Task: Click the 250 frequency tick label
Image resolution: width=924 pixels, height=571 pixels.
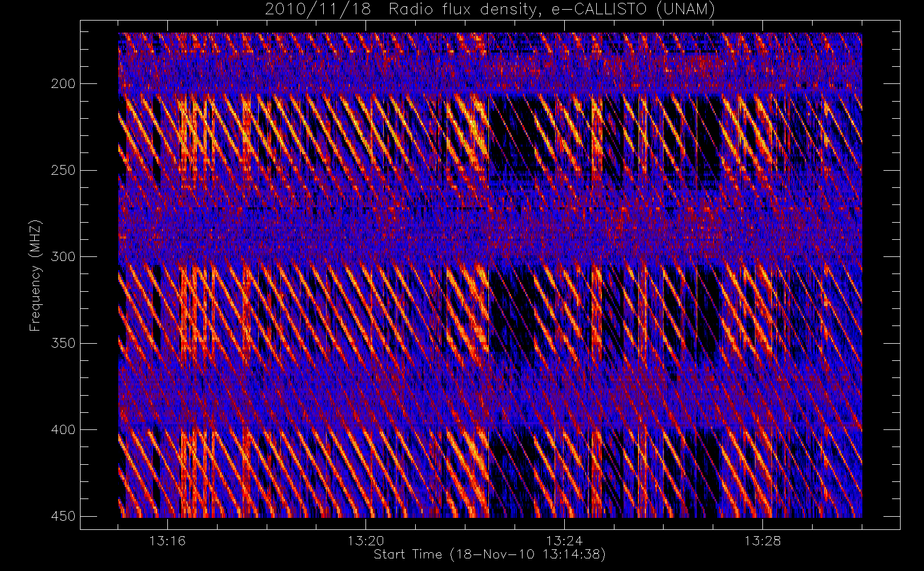Action: 63,170
